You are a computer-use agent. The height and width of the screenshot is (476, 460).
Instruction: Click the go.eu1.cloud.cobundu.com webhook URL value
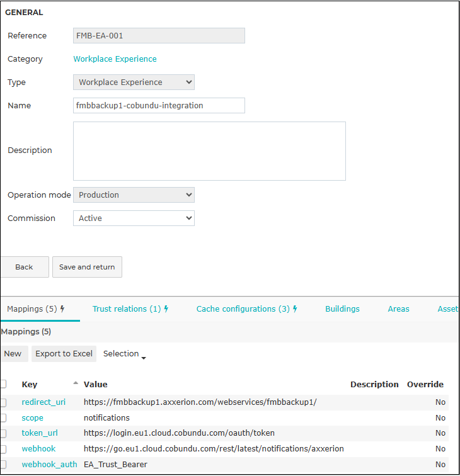tap(214, 449)
